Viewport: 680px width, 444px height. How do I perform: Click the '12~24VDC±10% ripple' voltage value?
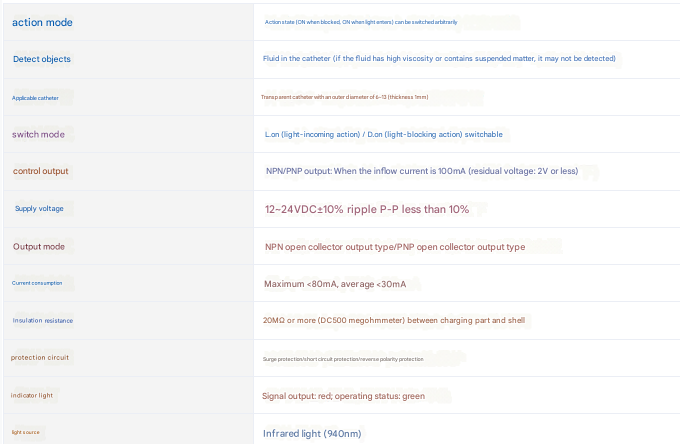(366, 209)
